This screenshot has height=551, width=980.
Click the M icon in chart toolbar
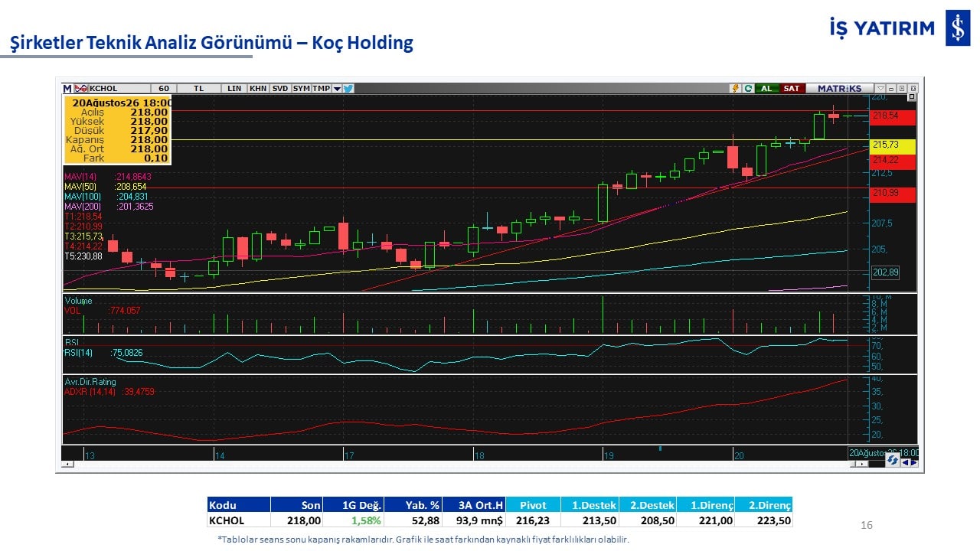coord(67,88)
